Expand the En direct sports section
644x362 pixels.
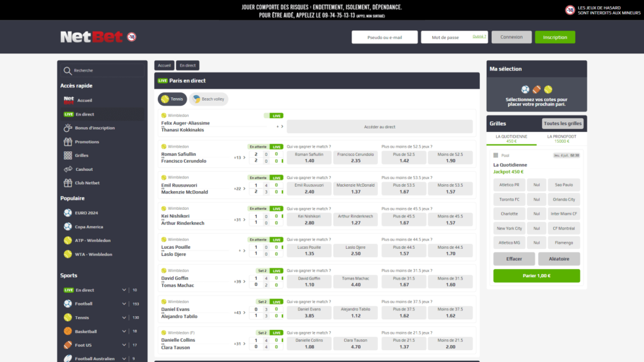click(124, 290)
